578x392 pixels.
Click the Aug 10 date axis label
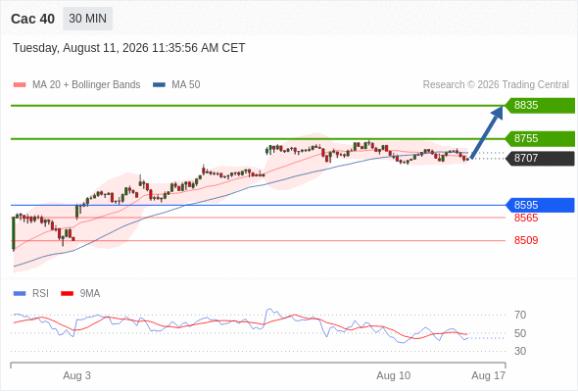[x=393, y=375]
